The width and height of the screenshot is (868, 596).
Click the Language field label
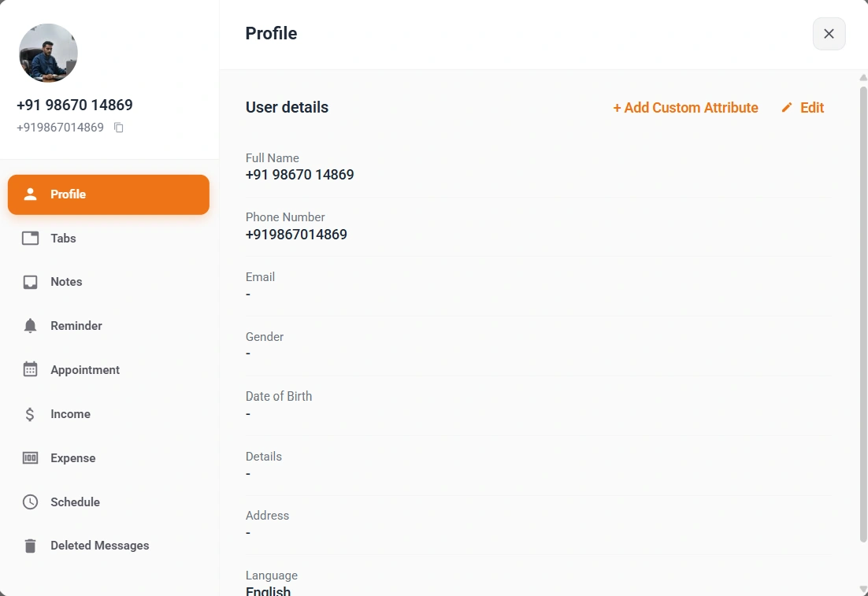[271, 576]
